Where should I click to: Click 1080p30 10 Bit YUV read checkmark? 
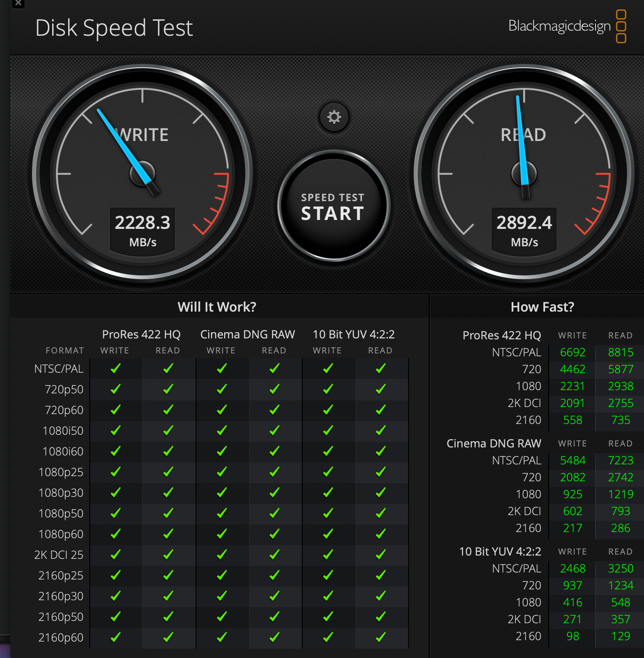381,493
